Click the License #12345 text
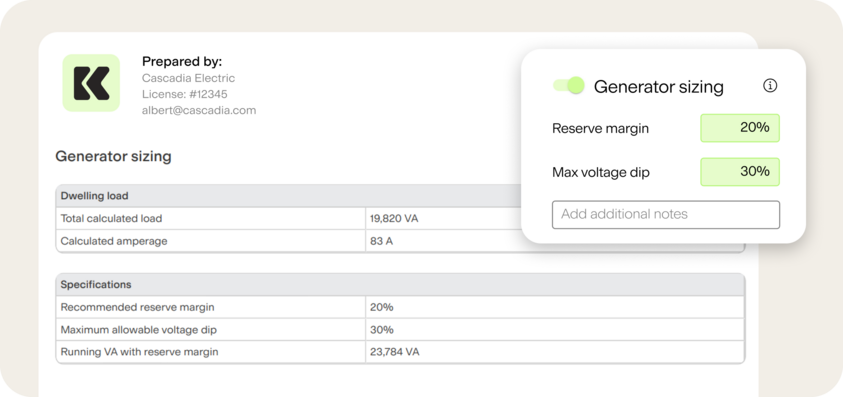The width and height of the screenshot is (843, 397). 184,94
